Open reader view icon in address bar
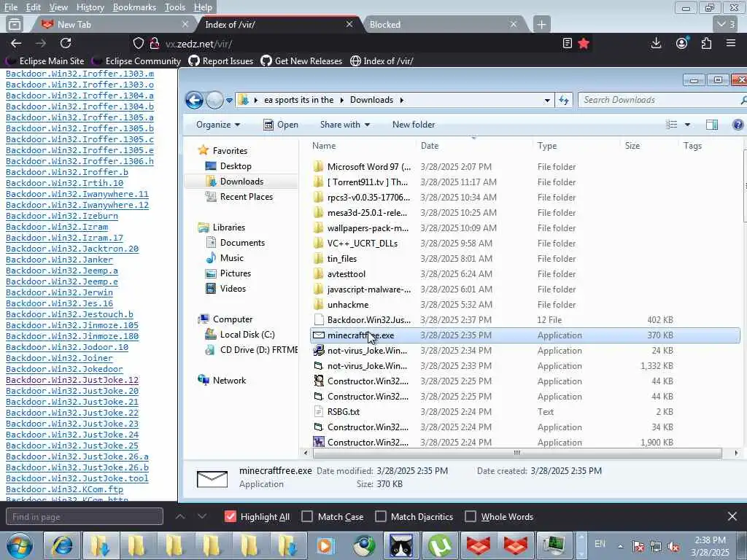Viewport: 747px width, 560px height. 567,43
